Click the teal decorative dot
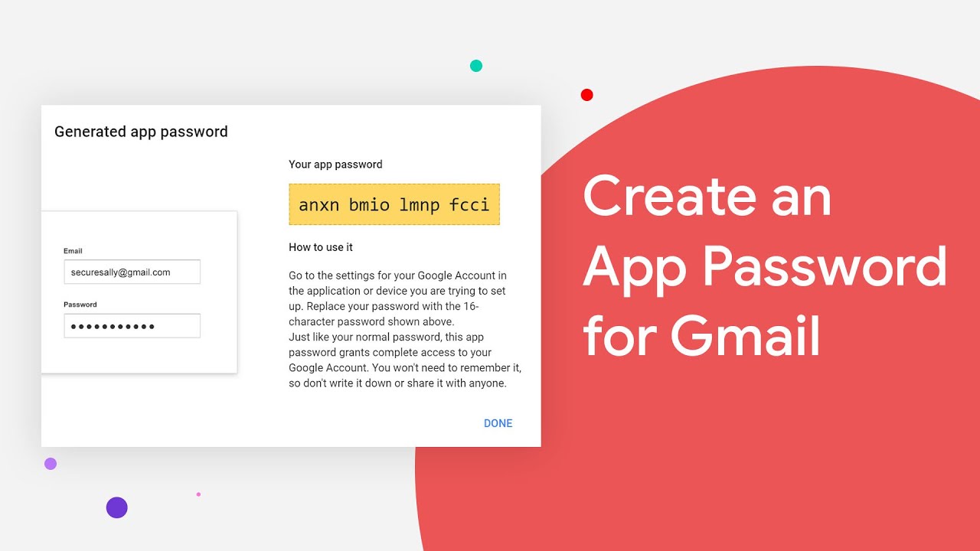The image size is (980, 551). pyautogui.click(x=476, y=66)
